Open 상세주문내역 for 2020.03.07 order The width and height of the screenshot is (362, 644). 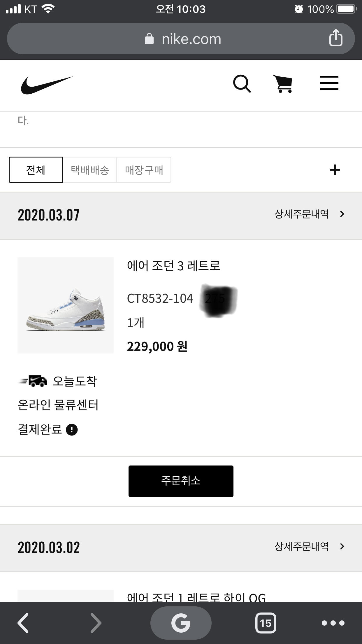pyautogui.click(x=309, y=214)
